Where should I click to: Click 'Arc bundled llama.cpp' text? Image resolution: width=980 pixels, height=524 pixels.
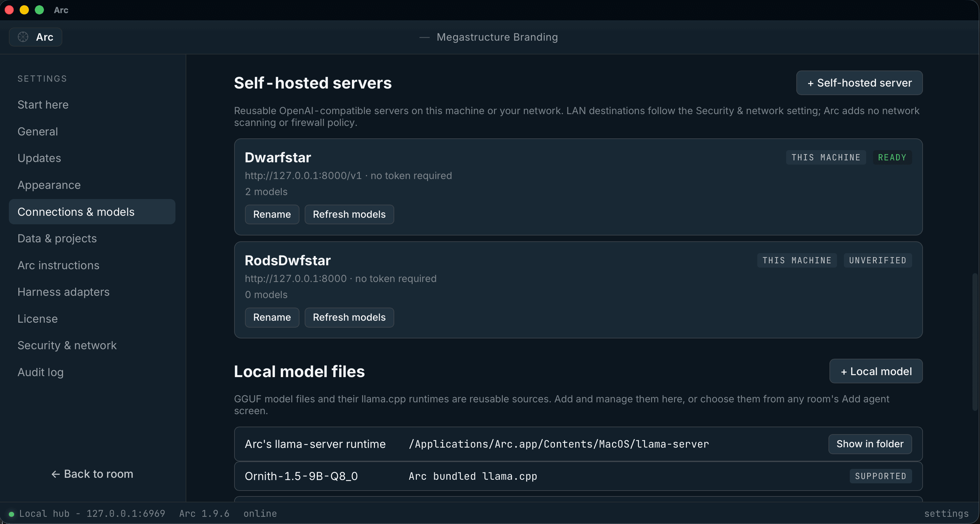point(473,476)
